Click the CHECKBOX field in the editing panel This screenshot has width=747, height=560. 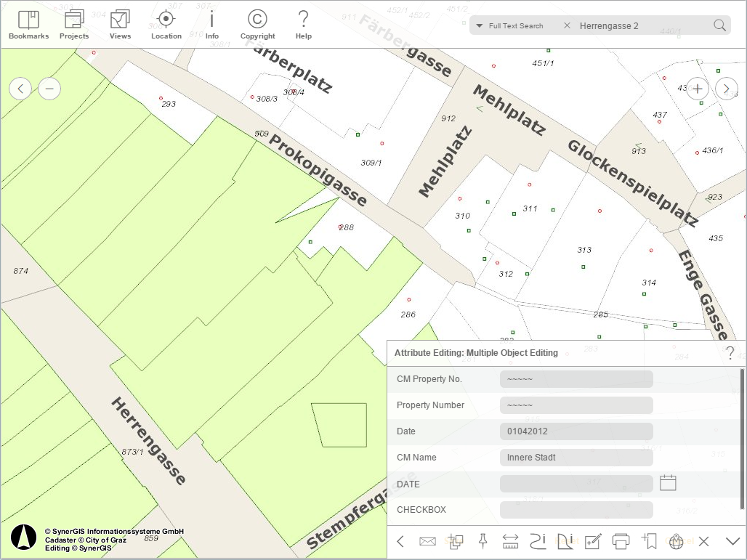coord(576,510)
